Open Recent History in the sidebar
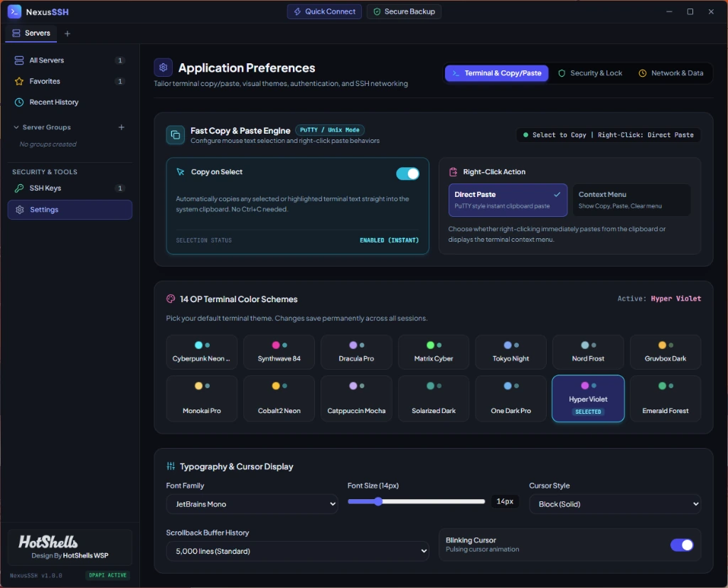The height and width of the screenshot is (588, 728). [70, 102]
